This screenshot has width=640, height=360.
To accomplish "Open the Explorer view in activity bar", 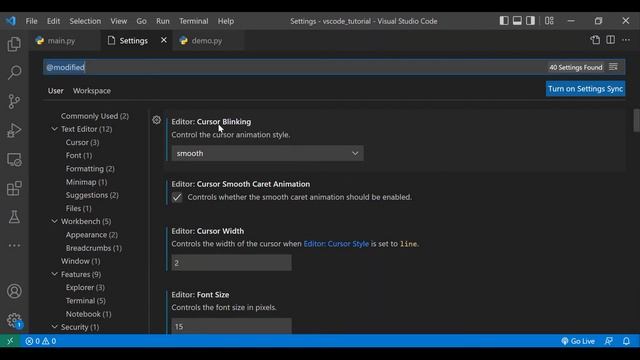I will point(14,44).
